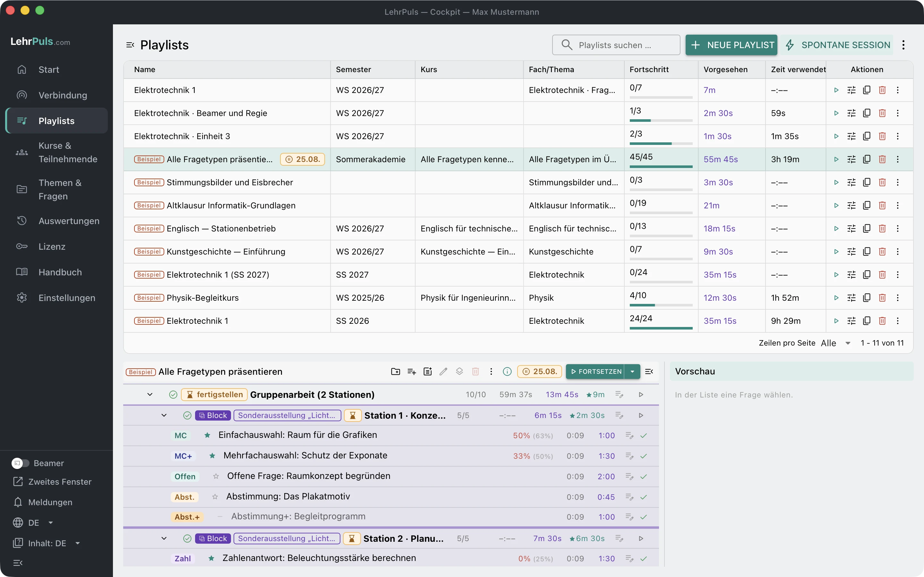Toggle the Beamer switch
The image size is (924, 577).
(x=20, y=463)
